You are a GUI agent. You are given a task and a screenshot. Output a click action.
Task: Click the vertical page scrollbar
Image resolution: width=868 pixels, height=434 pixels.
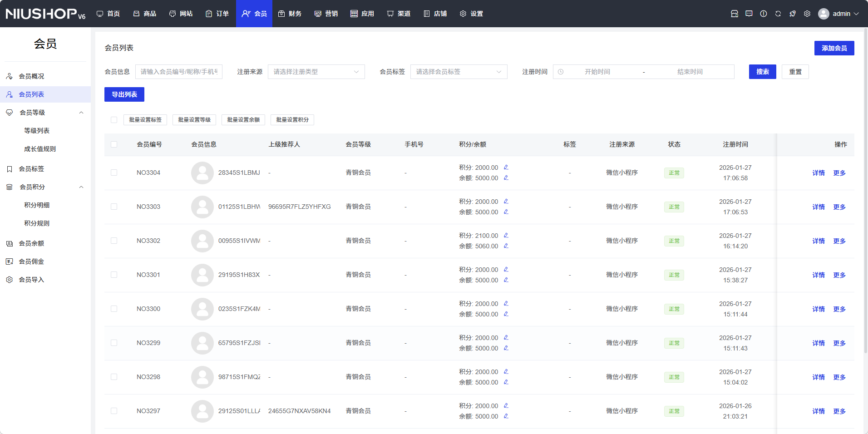coord(865,191)
